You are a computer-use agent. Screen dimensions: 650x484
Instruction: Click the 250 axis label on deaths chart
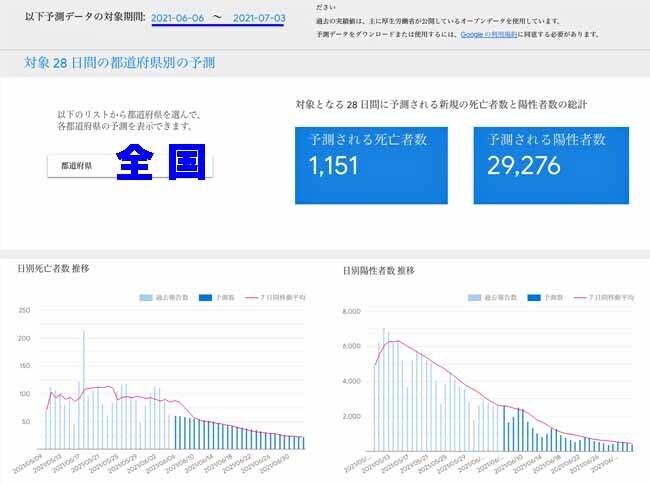point(24,310)
